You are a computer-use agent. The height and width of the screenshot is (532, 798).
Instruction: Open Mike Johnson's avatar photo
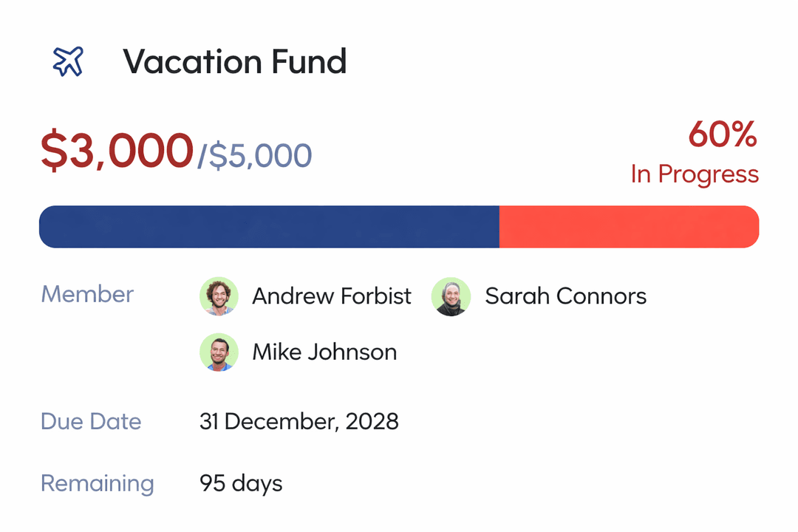(x=219, y=352)
